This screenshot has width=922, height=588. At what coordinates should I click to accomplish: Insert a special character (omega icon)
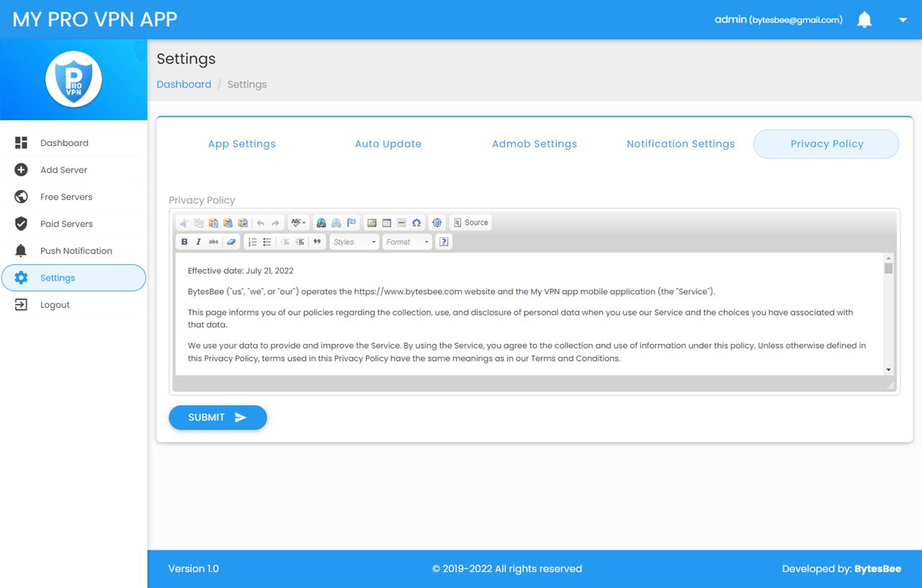pyautogui.click(x=416, y=223)
